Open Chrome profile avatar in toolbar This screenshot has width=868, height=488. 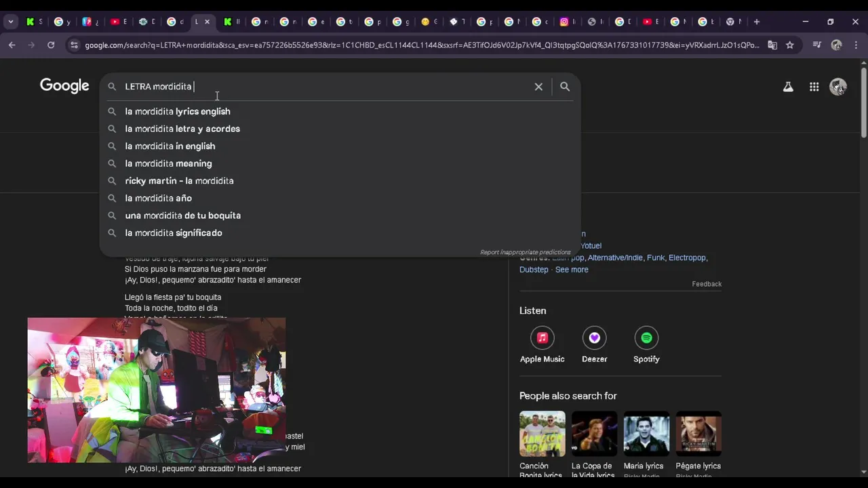point(836,45)
